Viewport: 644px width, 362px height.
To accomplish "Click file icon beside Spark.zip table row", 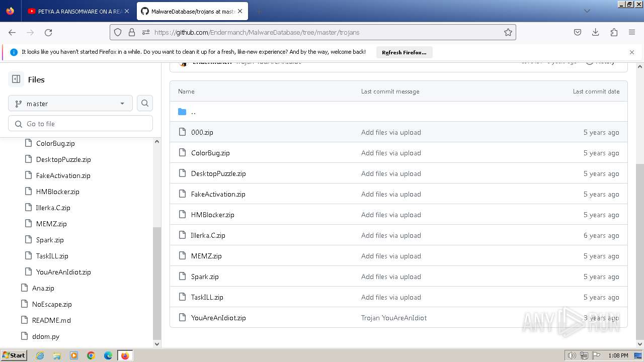I will (x=182, y=277).
